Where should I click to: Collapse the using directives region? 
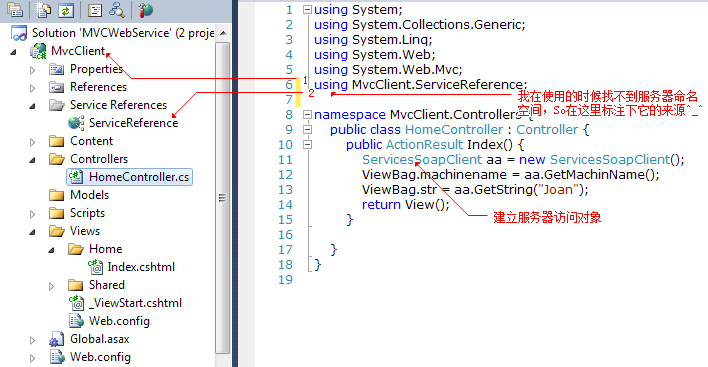tap(307, 9)
